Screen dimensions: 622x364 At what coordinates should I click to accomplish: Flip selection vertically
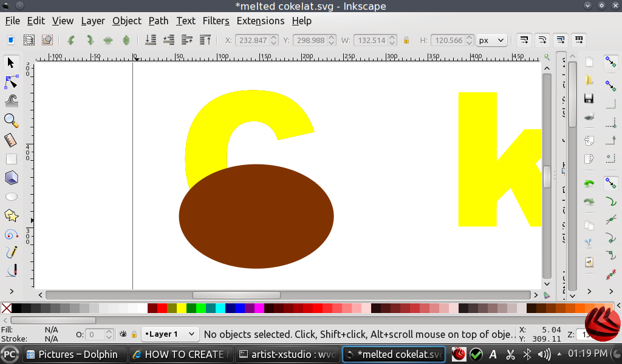point(126,40)
